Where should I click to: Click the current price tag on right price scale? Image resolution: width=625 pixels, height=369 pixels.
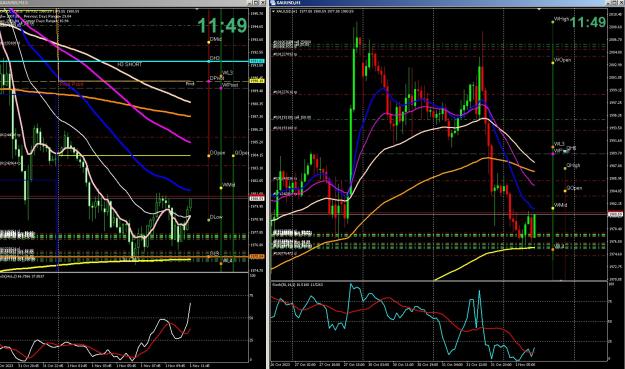point(615,214)
